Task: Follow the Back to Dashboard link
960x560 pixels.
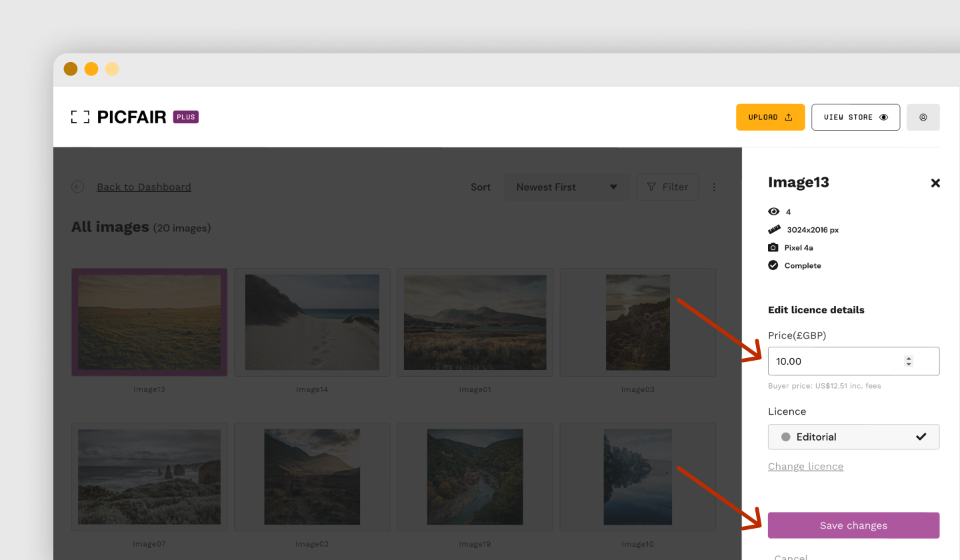Action: pyautogui.click(x=144, y=187)
